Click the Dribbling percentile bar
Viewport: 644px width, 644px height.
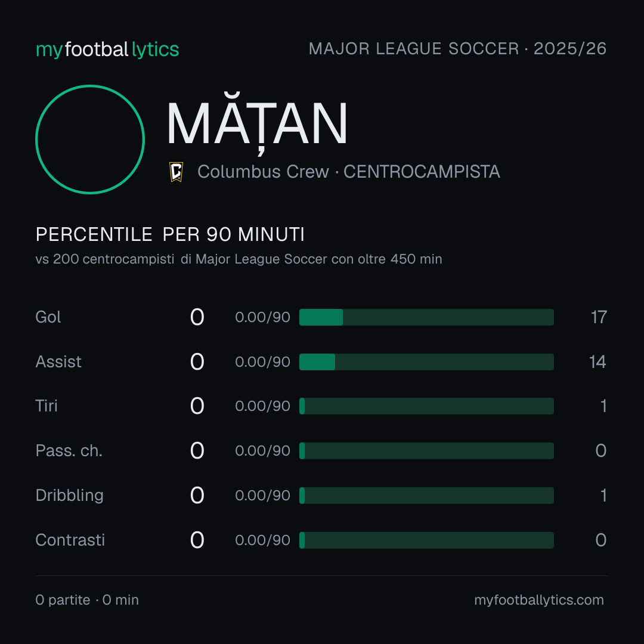click(x=426, y=496)
